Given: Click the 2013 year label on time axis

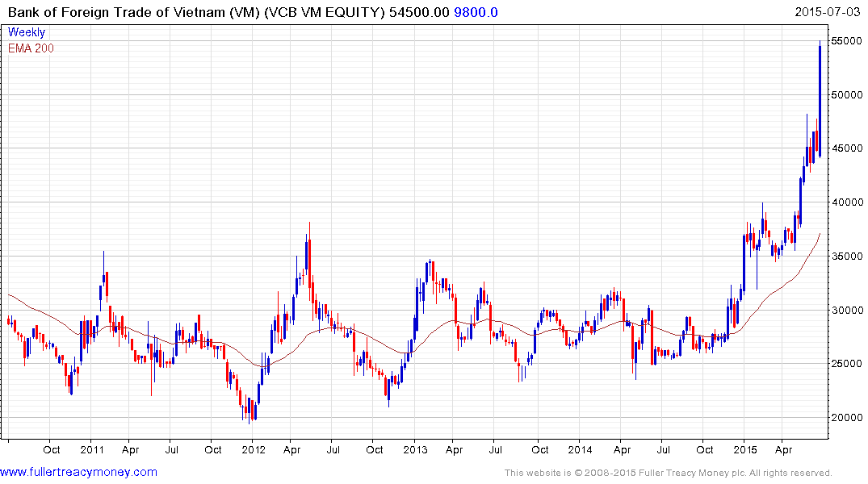Looking at the screenshot, I should 415,449.
